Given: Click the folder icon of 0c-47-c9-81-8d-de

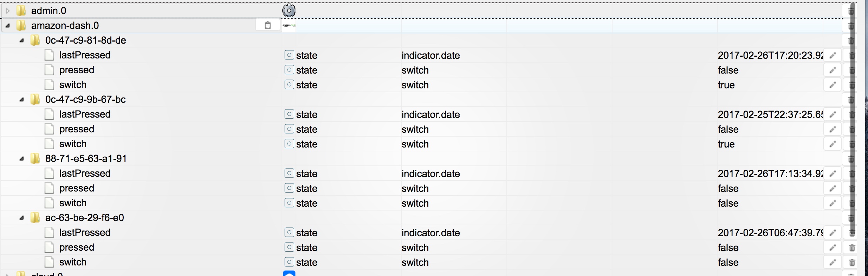Looking at the screenshot, I should coord(35,40).
